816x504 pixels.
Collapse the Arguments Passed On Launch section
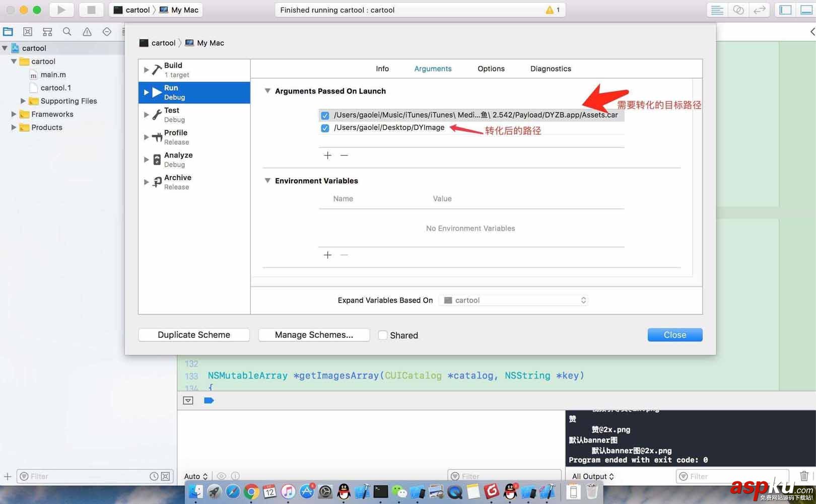pyautogui.click(x=267, y=91)
